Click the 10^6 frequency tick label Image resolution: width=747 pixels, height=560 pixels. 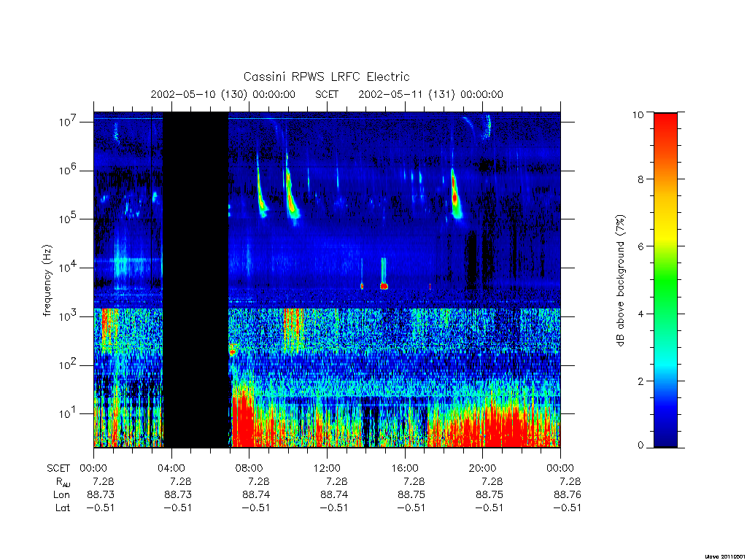(x=69, y=170)
